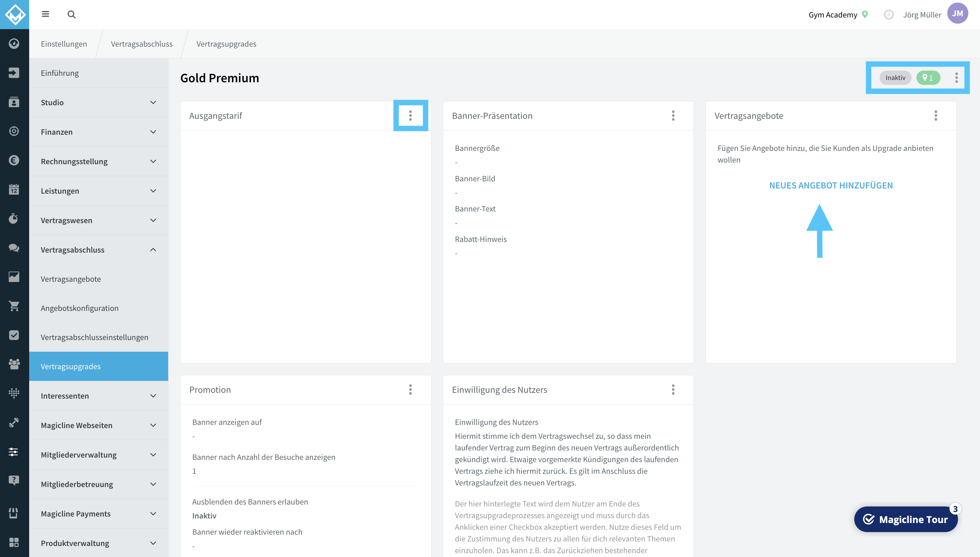Open the check-in arrow sidebar icon
980x557 pixels.
pos(14,73)
